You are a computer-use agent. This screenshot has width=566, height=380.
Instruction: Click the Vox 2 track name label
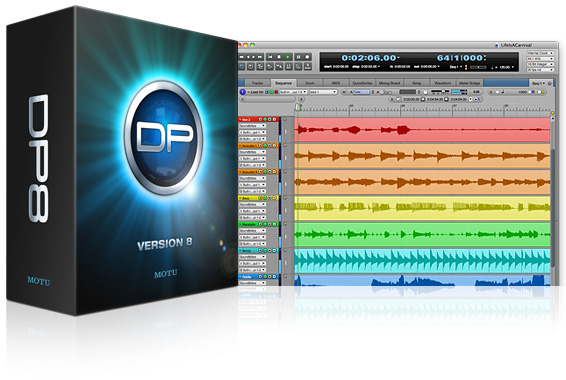click(246, 119)
